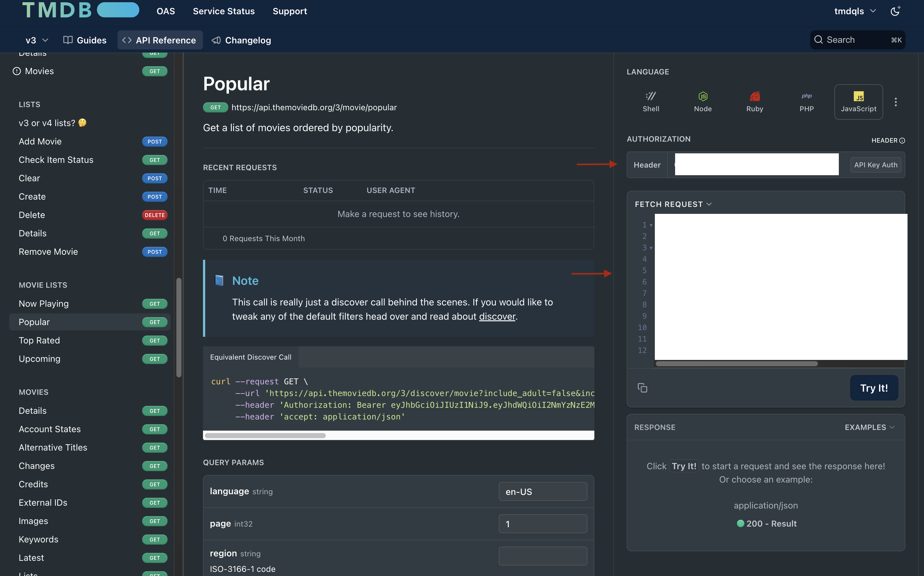Click the HEADER info icon
Viewport: 924px width, 576px height.
tap(902, 141)
